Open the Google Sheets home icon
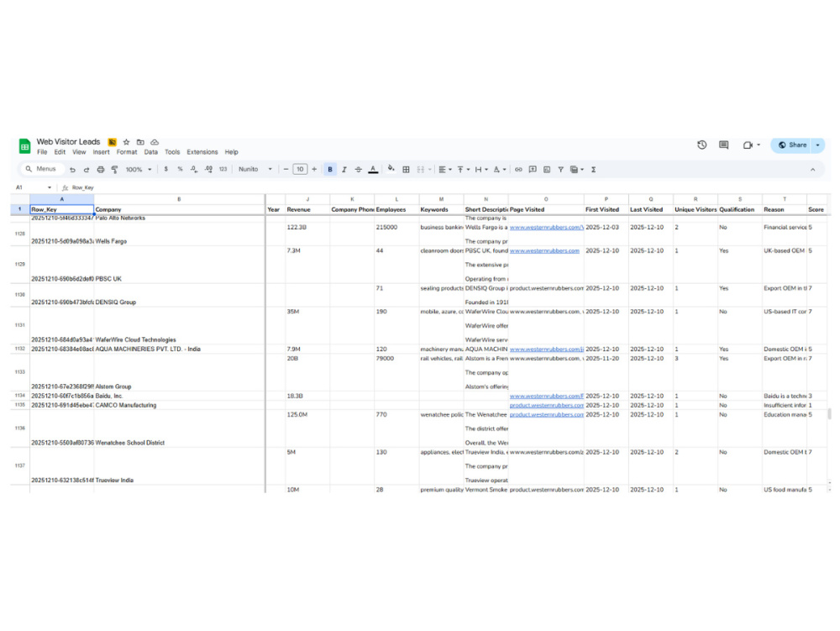This screenshot has width=840, height=631. click(24, 145)
